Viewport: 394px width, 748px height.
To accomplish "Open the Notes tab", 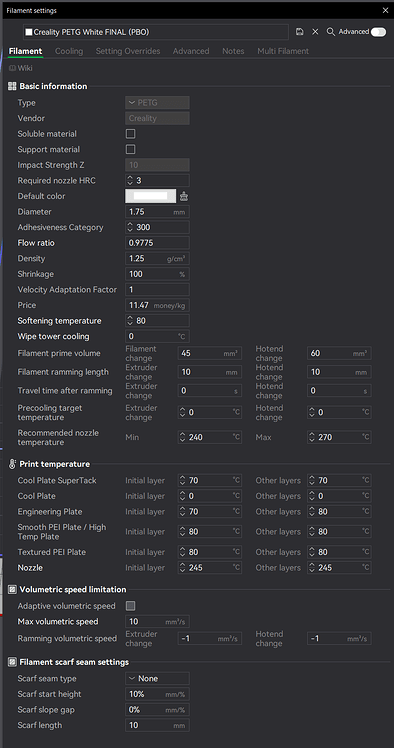I will click(x=233, y=51).
